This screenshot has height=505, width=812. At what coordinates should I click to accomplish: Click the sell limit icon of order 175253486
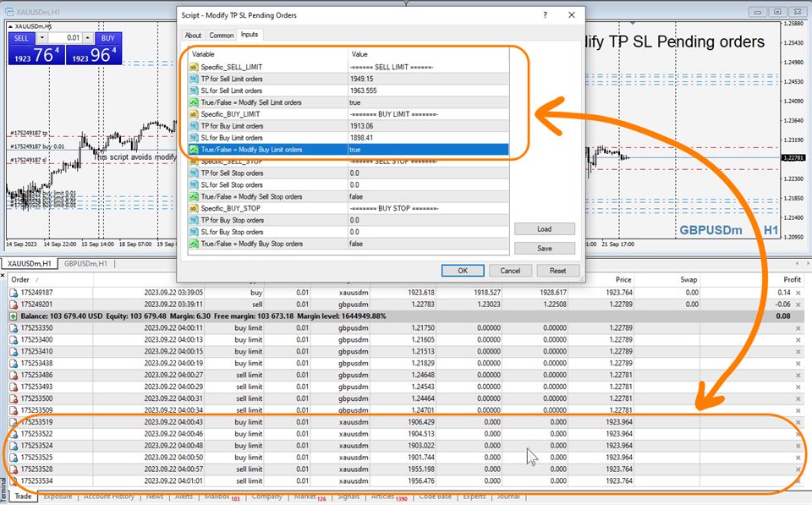point(14,375)
